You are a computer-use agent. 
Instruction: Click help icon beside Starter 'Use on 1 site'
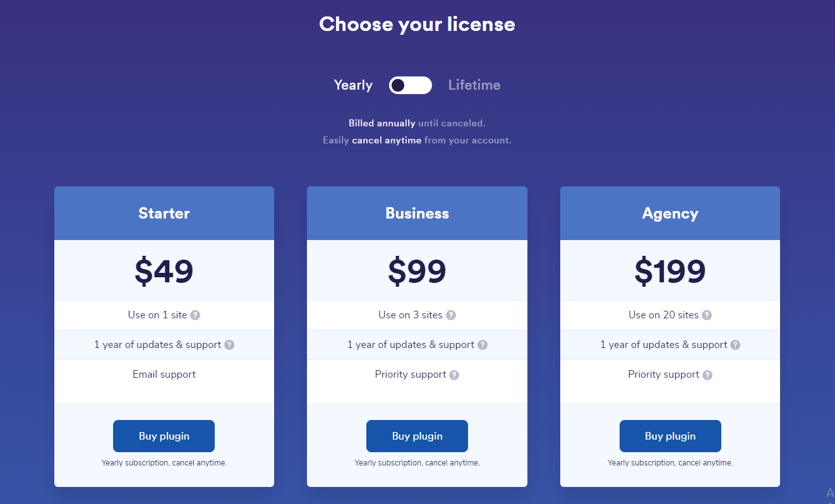click(x=195, y=315)
